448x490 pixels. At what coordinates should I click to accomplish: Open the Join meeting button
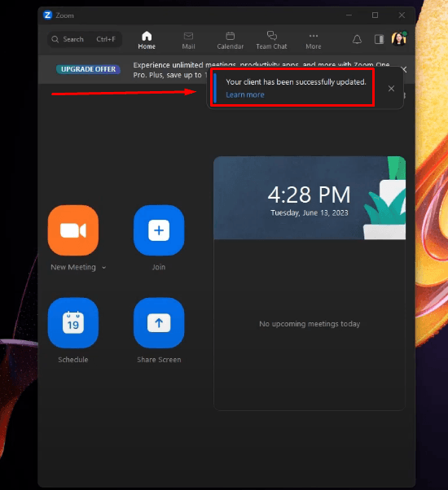coord(159,230)
